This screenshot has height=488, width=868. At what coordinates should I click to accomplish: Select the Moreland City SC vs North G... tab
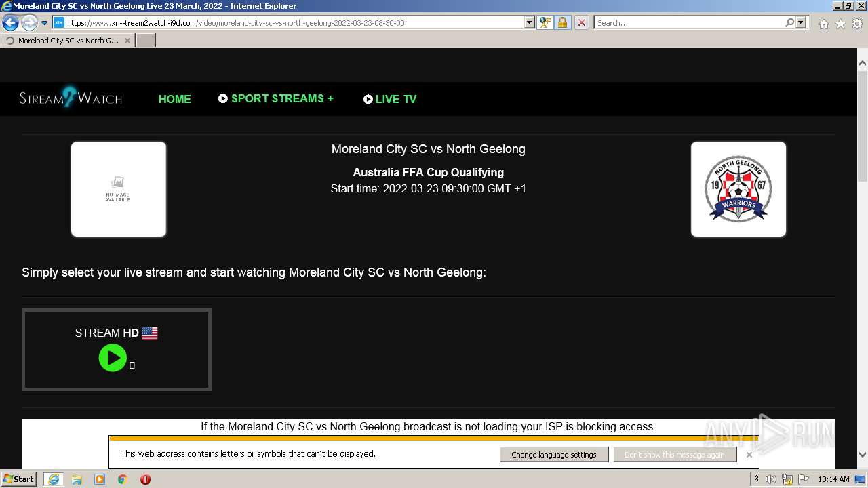click(68, 41)
